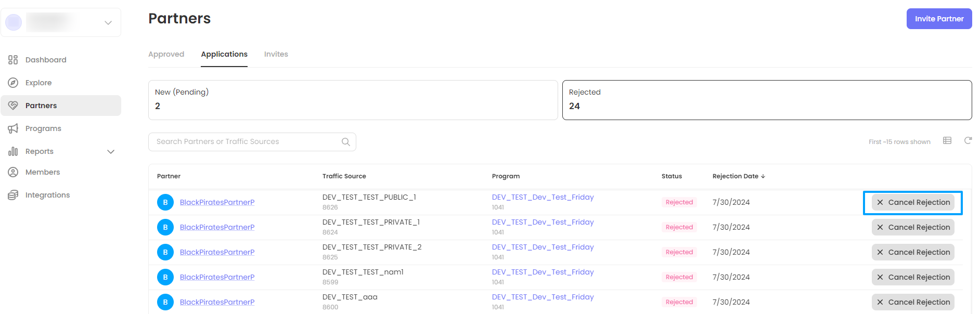
Task: Open DEV_TEST_Dev_Test_Friday program in last row
Action: pos(543,297)
